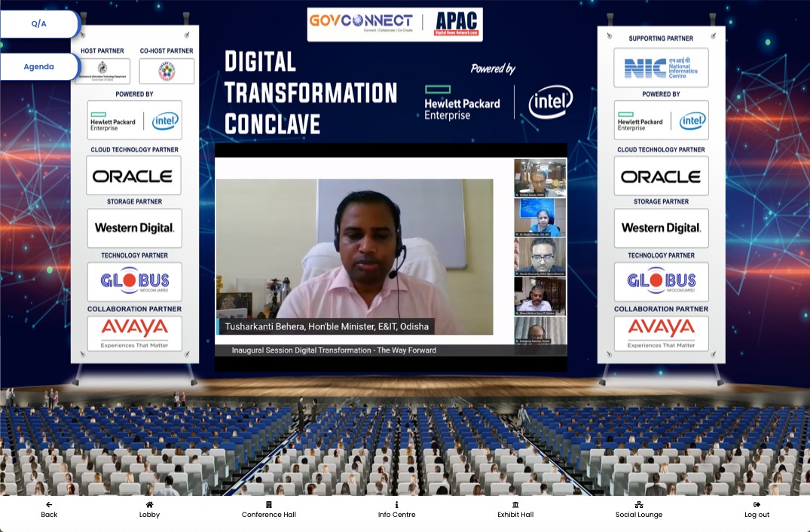Click the Info Centre icon
The height and width of the screenshot is (532, 810).
coord(397,505)
